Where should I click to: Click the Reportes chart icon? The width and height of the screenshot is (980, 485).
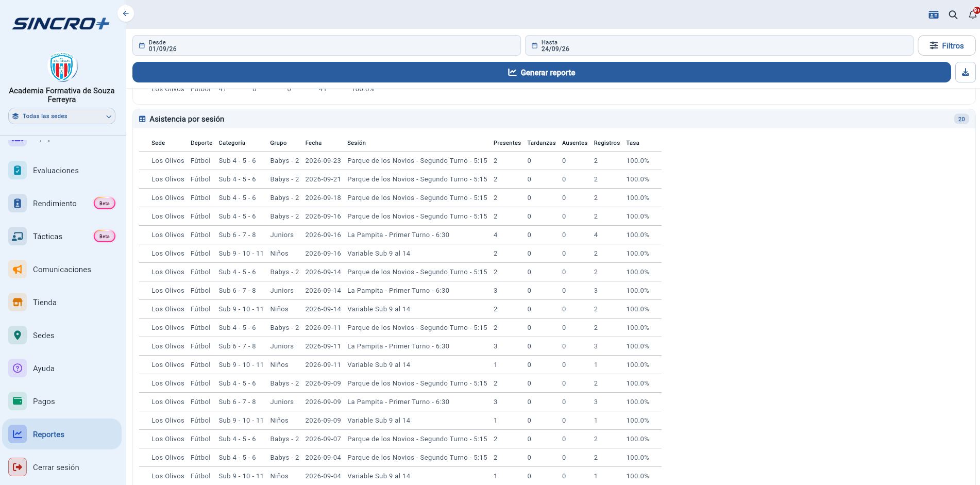[x=18, y=434]
